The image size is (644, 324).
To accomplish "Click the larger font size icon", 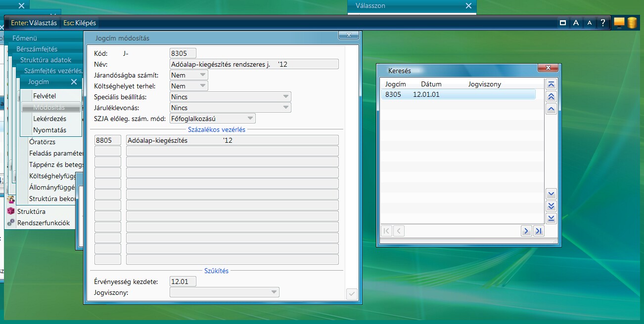I will pos(576,23).
